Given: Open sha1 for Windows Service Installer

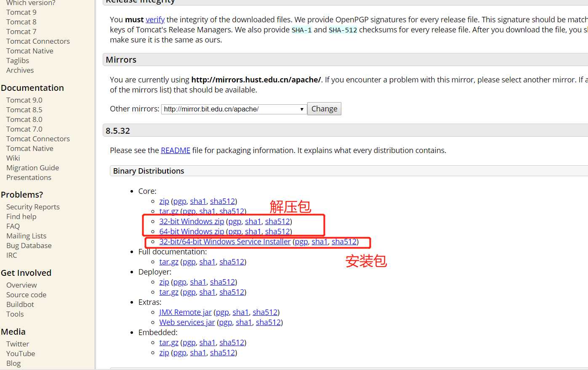Looking at the screenshot, I should pos(319,241).
